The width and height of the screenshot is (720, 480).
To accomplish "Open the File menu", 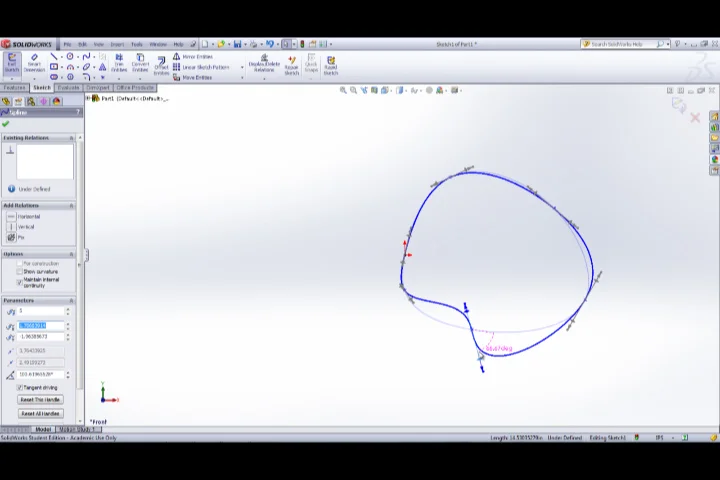I will pos(67,45).
